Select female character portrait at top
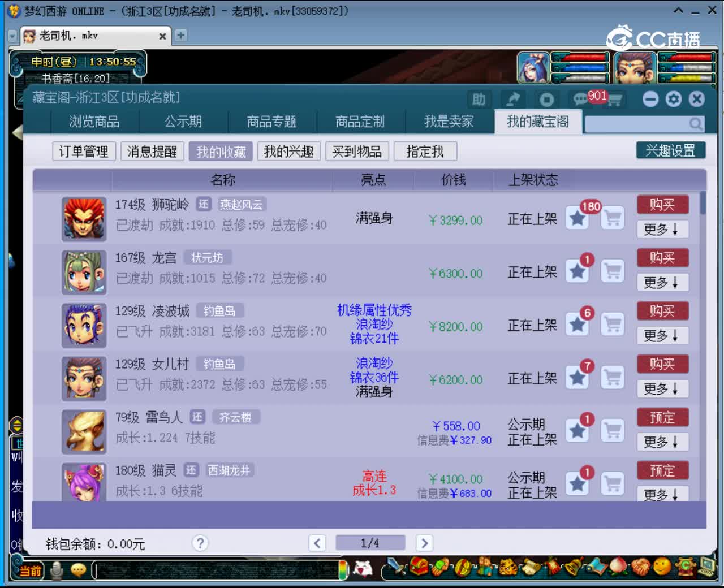This screenshot has height=588, width=724. point(533,68)
